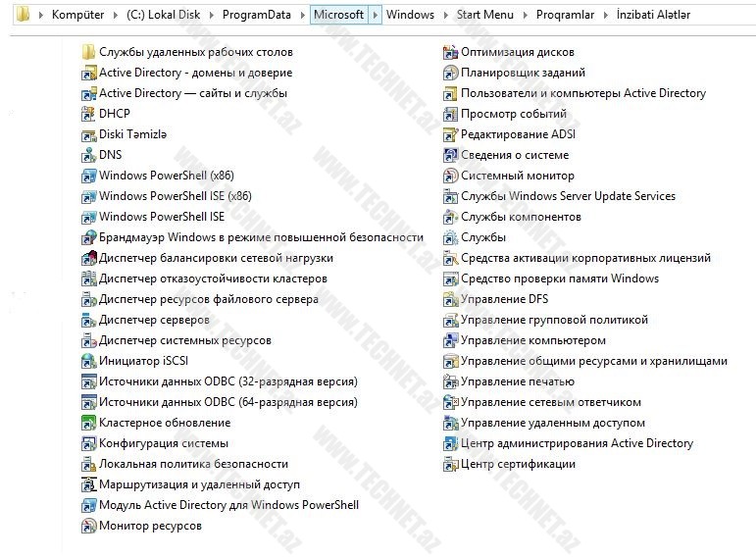Select Диспетчер балансировки сетевой нагрузки icon
The width and height of the screenshot is (756, 558).
click(x=88, y=259)
